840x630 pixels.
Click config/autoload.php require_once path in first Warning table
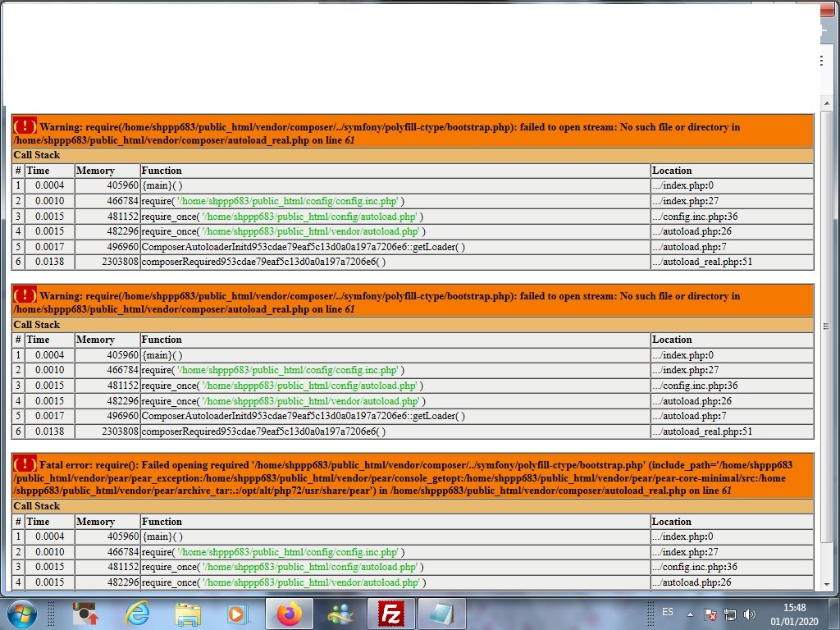[x=309, y=217]
